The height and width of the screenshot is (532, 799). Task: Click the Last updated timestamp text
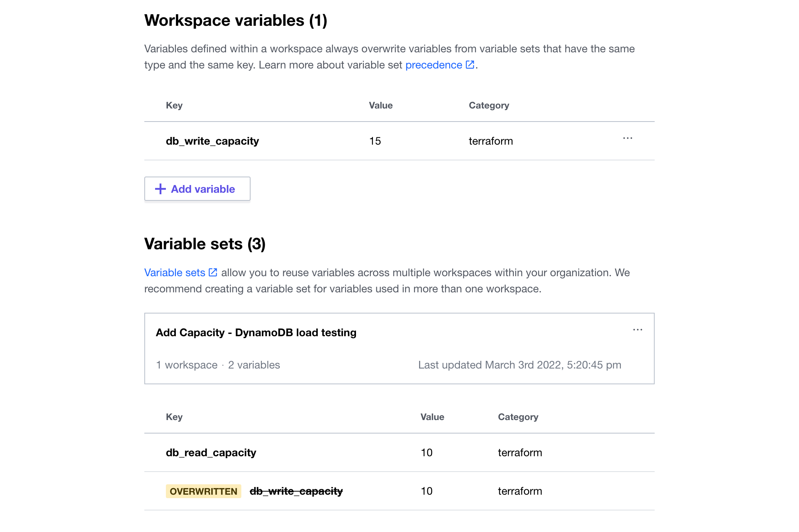[519, 365]
